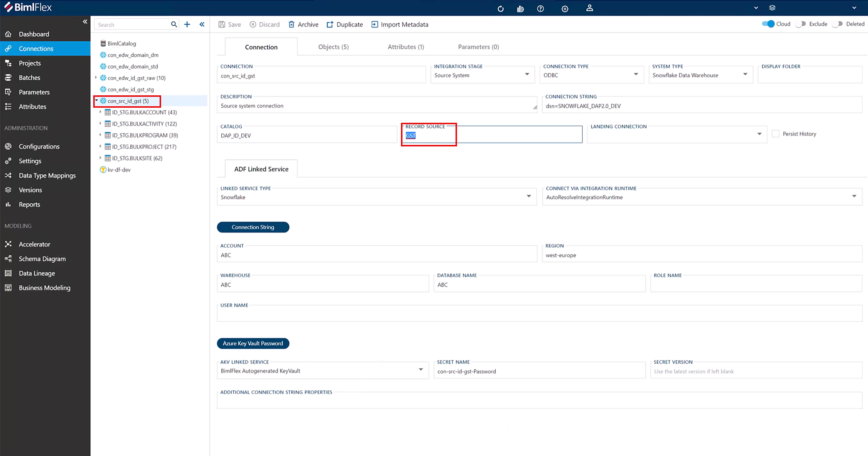Image resolution: width=868 pixels, height=456 pixels.
Task: Open Configurations in the sidebar
Action: tap(45, 146)
